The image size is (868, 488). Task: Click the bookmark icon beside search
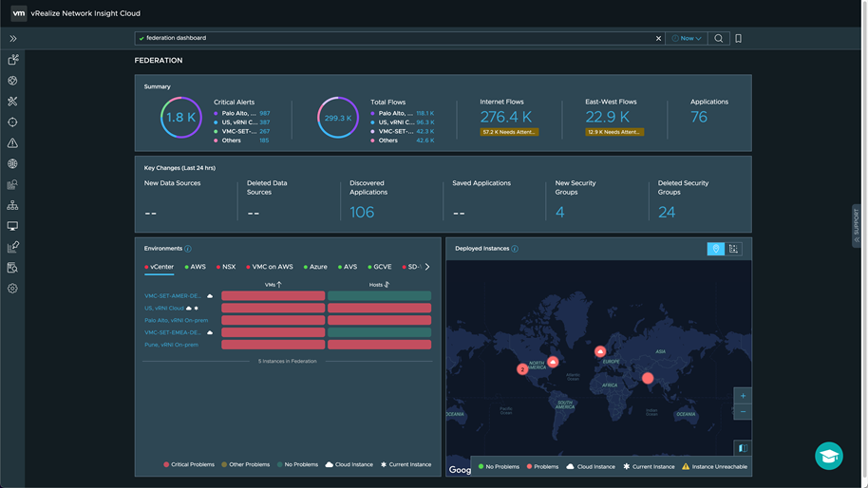coord(738,39)
